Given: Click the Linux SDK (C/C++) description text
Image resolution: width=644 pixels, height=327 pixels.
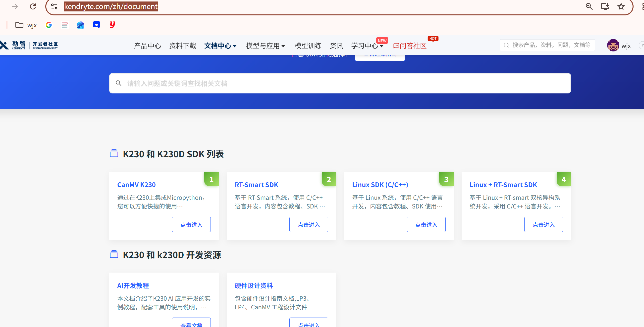Looking at the screenshot, I should point(397,202).
